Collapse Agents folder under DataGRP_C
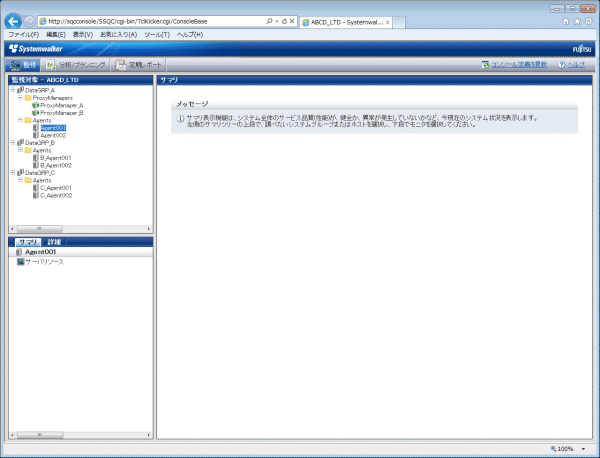Viewport: 600px width, 458px height. tap(21, 180)
